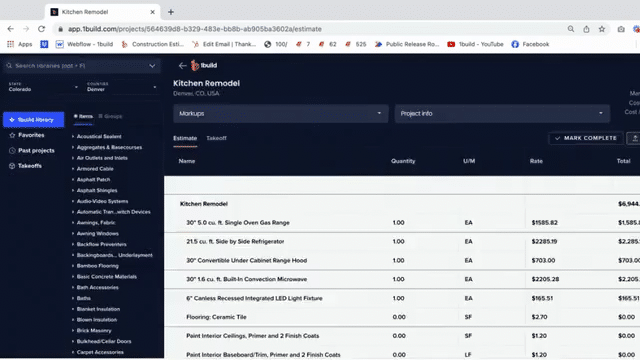Screen dimensions: 640x360
Task: Expand the Acoustical Sealant category
Action: coord(97,136)
